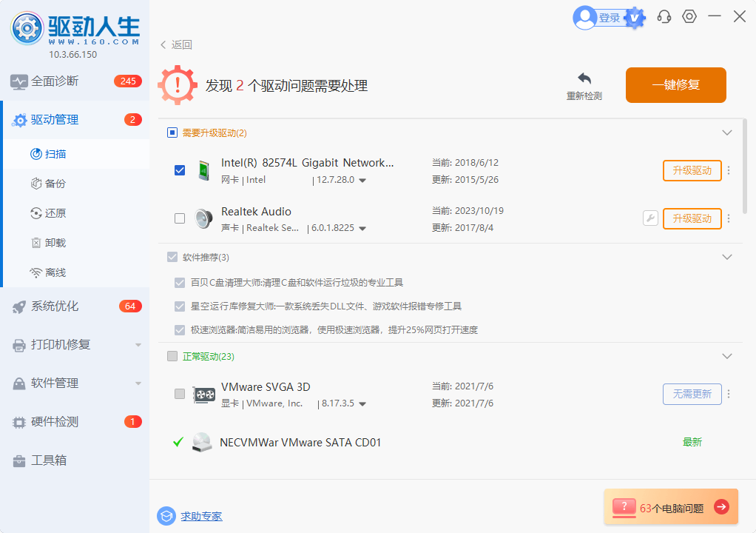
Task: Click the user avatar icon
Action: pos(585,17)
